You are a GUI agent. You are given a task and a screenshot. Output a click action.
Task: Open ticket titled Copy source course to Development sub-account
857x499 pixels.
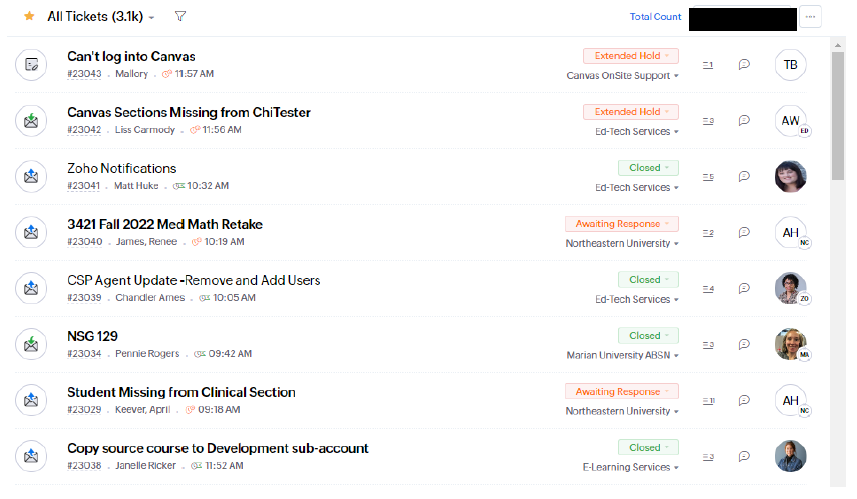(x=217, y=448)
